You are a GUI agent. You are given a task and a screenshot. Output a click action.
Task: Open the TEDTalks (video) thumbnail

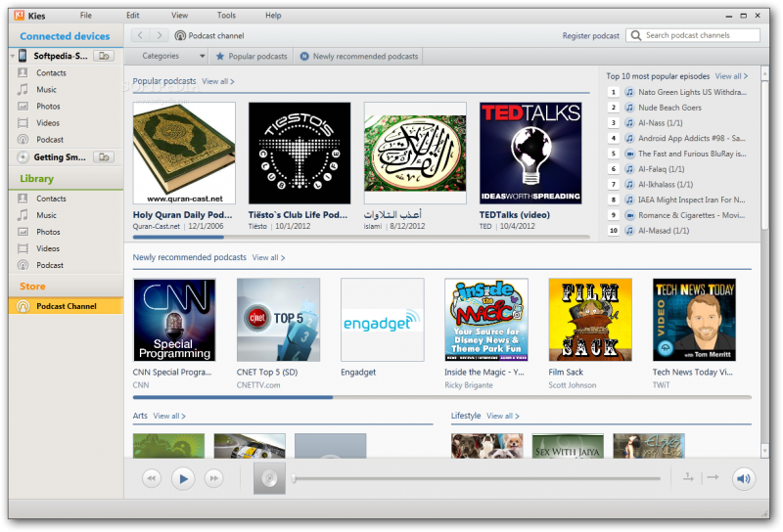pos(530,154)
